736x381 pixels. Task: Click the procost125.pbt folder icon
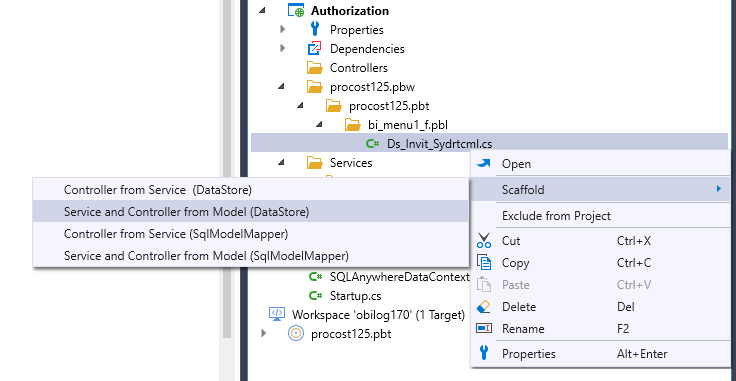point(334,106)
